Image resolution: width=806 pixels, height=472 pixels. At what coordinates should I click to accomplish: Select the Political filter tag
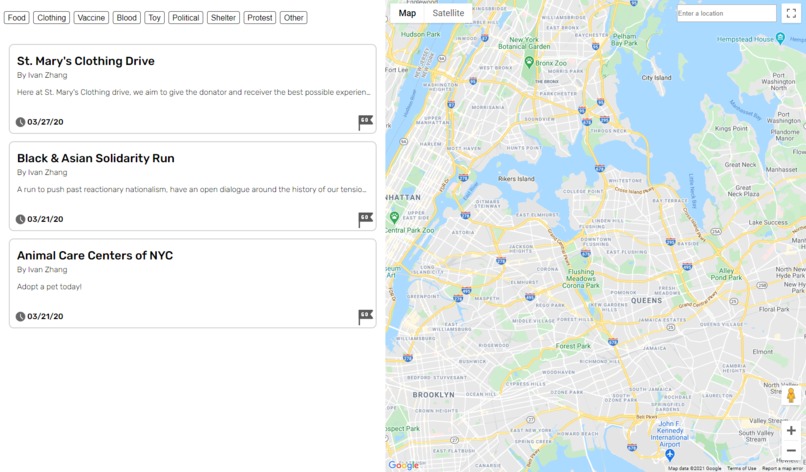186,17
